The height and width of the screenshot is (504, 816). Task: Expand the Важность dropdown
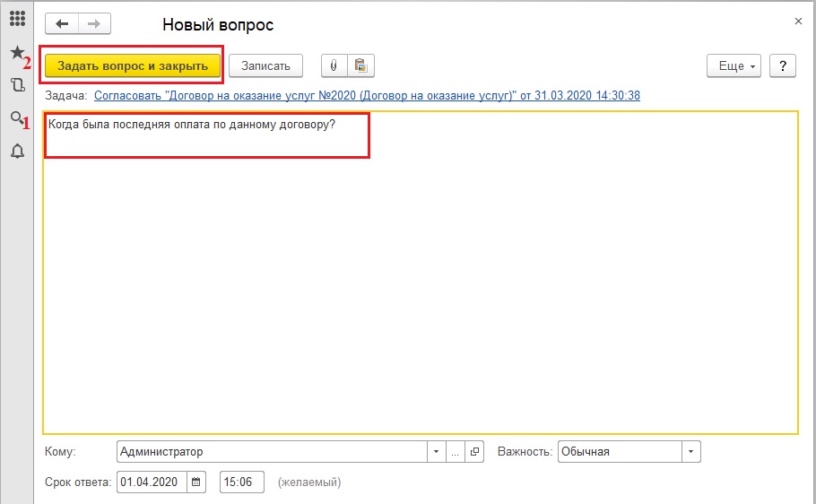690,452
